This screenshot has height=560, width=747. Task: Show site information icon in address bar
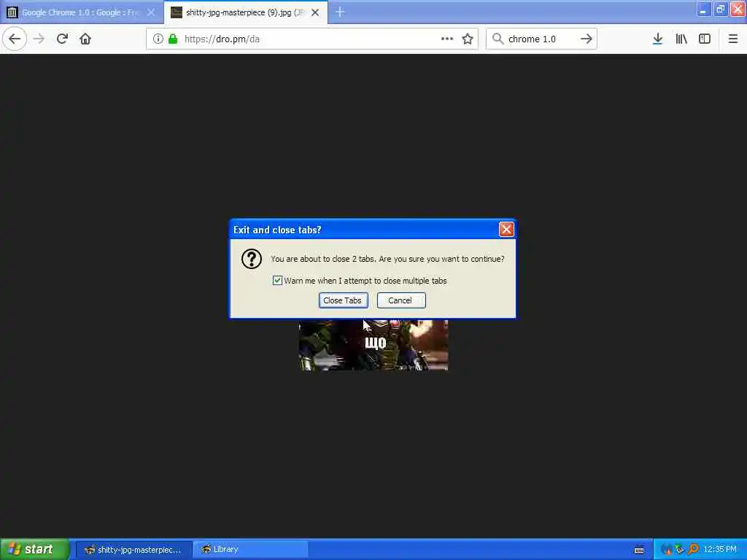[x=158, y=39]
